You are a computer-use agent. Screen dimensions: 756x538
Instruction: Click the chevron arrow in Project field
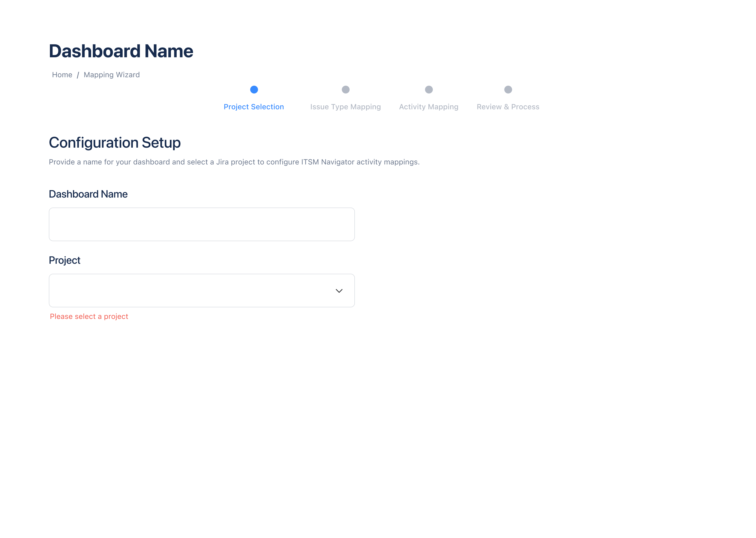point(339,291)
